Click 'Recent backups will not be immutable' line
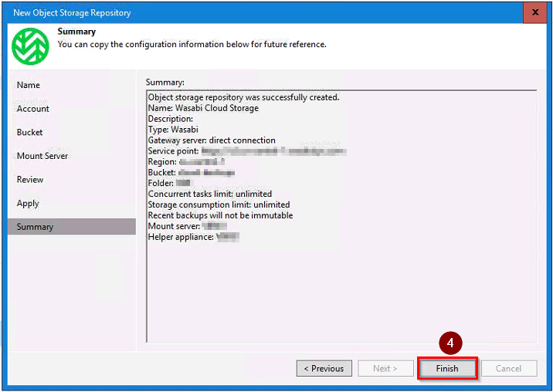The height and width of the screenshot is (392, 553). click(x=220, y=215)
